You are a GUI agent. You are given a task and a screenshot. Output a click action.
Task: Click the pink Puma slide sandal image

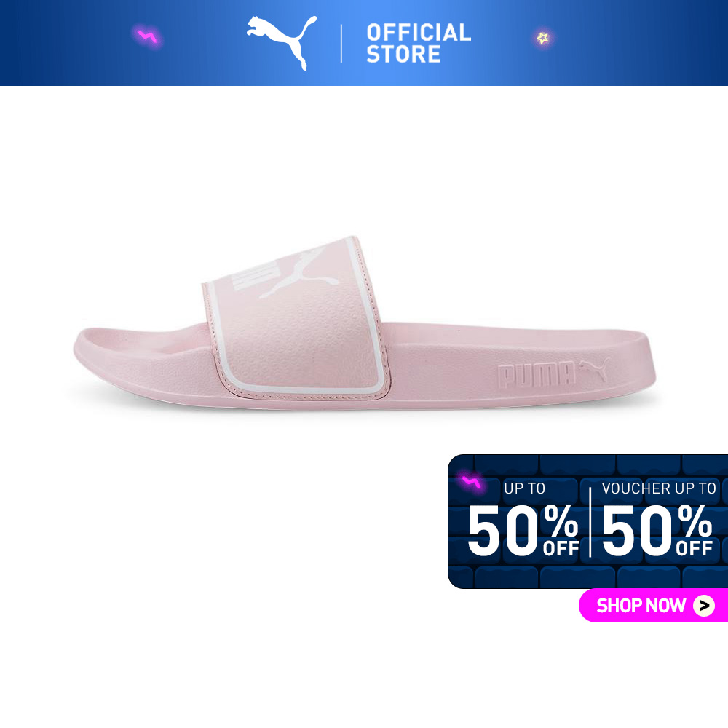coord(365,324)
